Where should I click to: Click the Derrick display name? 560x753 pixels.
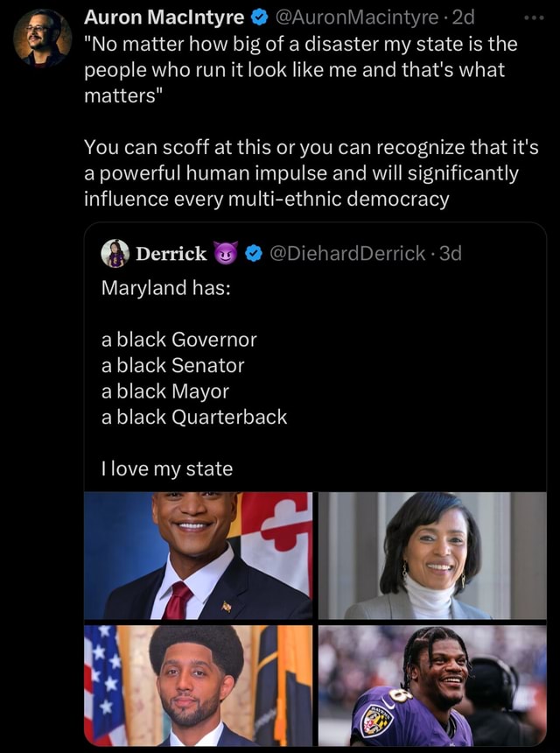click(171, 254)
